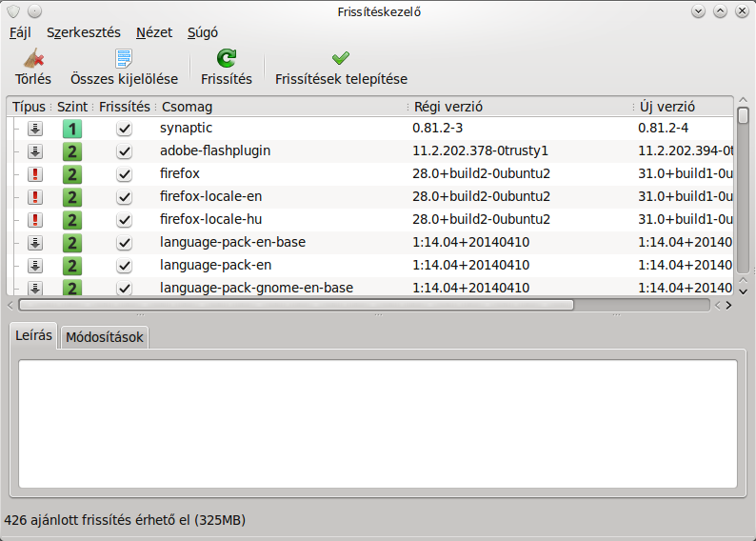Screen dimensions: 756x541
Task: Click the download type icon for language-pack-gnome-en-base
Action: point(34,288)
